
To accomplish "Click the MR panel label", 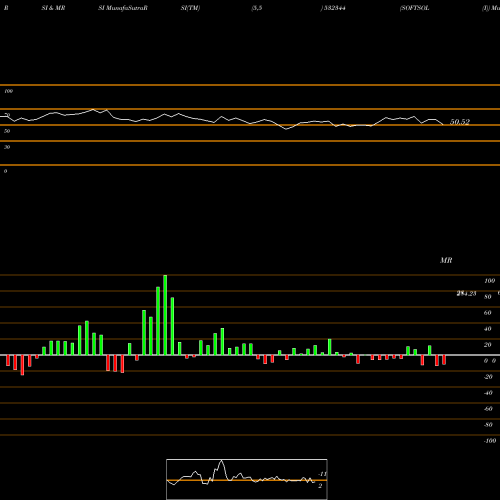I will coord(446,260).
